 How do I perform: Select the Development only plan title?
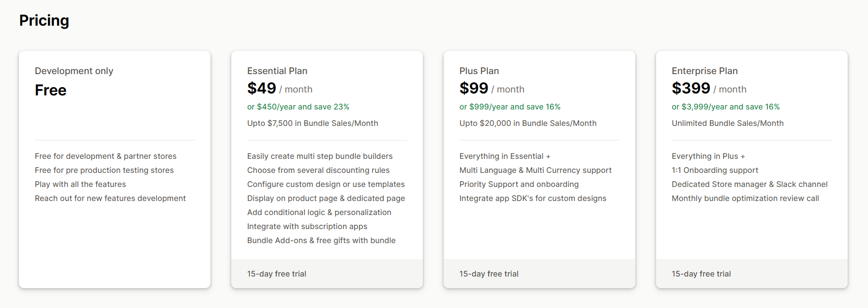tap(74, 71)
